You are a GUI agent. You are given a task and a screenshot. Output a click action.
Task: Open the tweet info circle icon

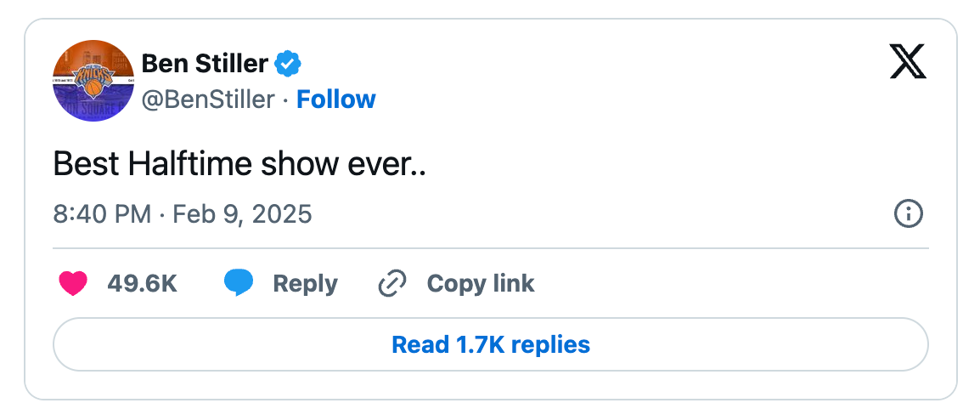909,213
